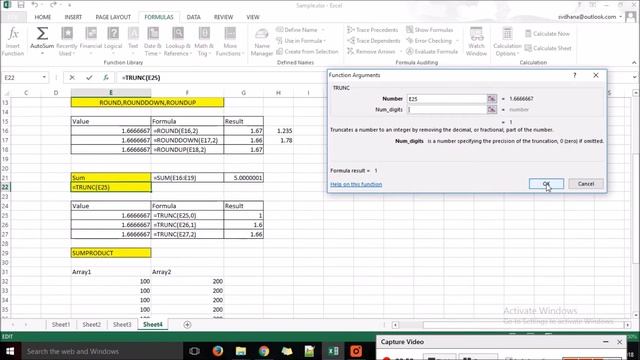Screen dimensions: 640x360
Task: Toggle Show Formulas
Action: (429, 30)
